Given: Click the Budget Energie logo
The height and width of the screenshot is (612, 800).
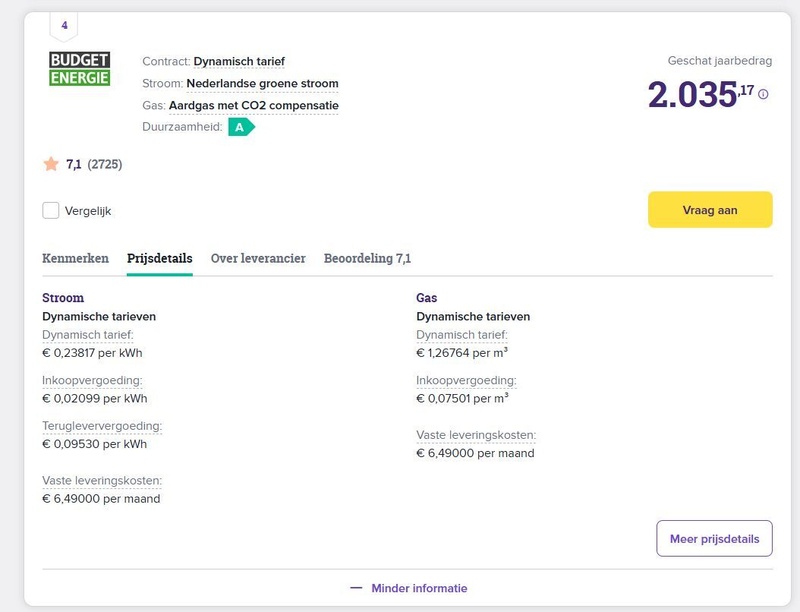Looking at the screenshot, I should 80,68.
